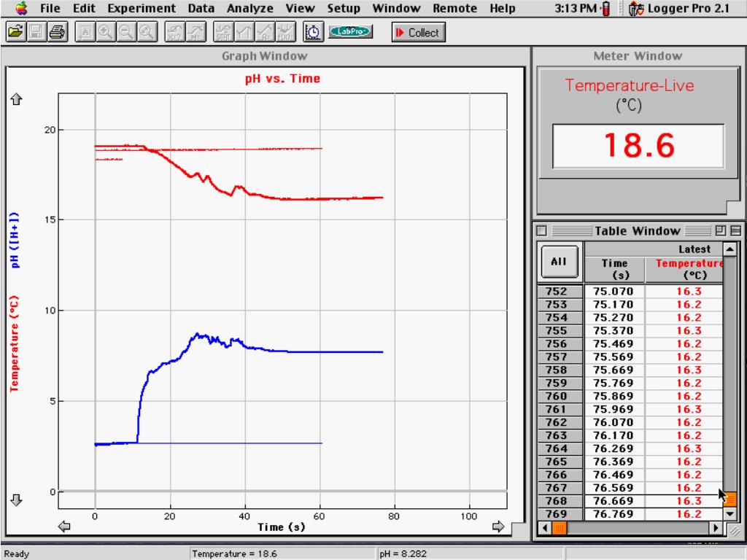Select table row number 752
747x560 pixels.
click(x=560, y=292)
